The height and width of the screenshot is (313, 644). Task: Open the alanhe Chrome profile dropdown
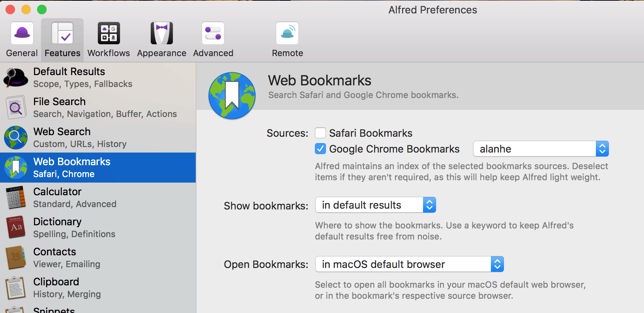click(x=541, y=149)
